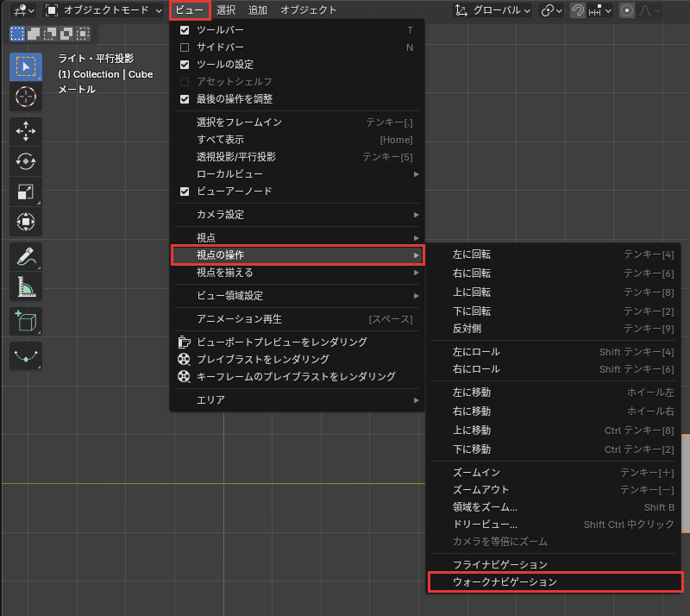690x616 pixels.
Task: Expand the エリア submenu
Action: coord(297,399)
